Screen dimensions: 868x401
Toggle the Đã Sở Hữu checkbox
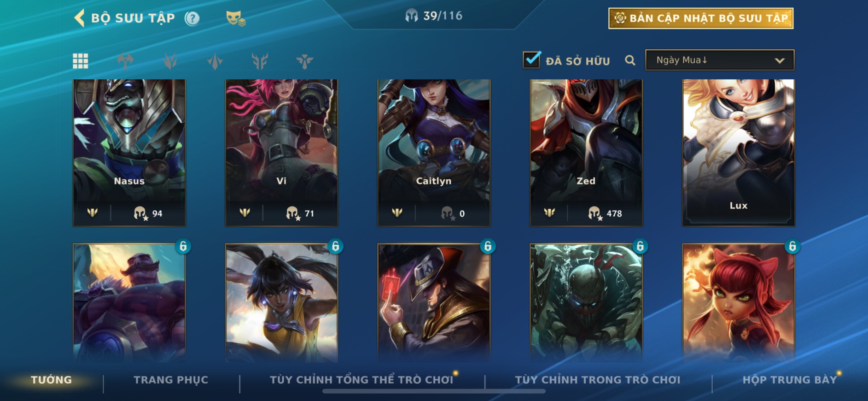(x=532, y=59)
